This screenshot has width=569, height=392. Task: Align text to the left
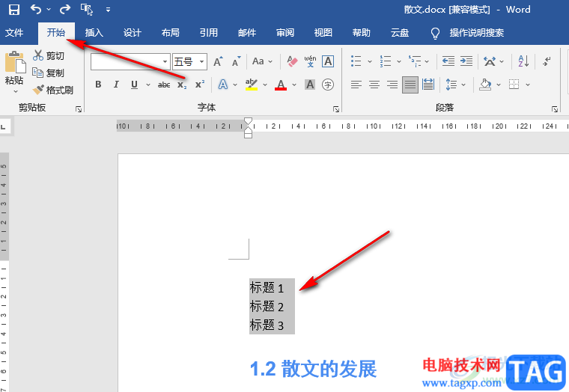click(x=356, y=85)
